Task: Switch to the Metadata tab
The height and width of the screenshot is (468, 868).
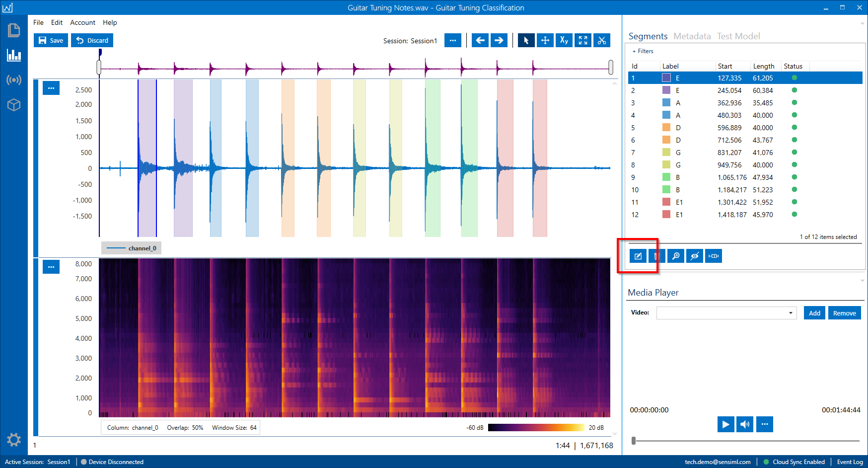Action: point(692,36)
